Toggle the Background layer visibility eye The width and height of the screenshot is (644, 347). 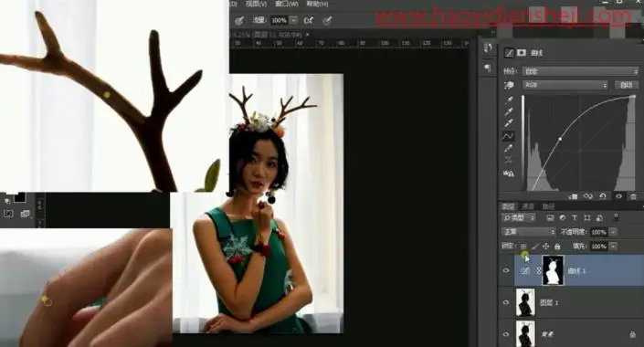point(505,334)
